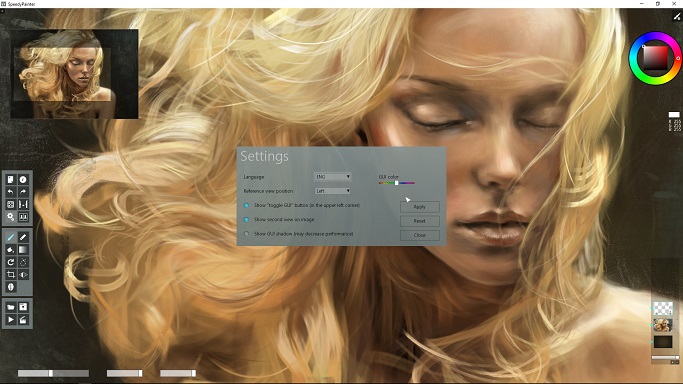Viewport: 683px width, 384px height.
Task: Click the Close button in Settings
Action: pyautogui.click(x=419, y=235)
